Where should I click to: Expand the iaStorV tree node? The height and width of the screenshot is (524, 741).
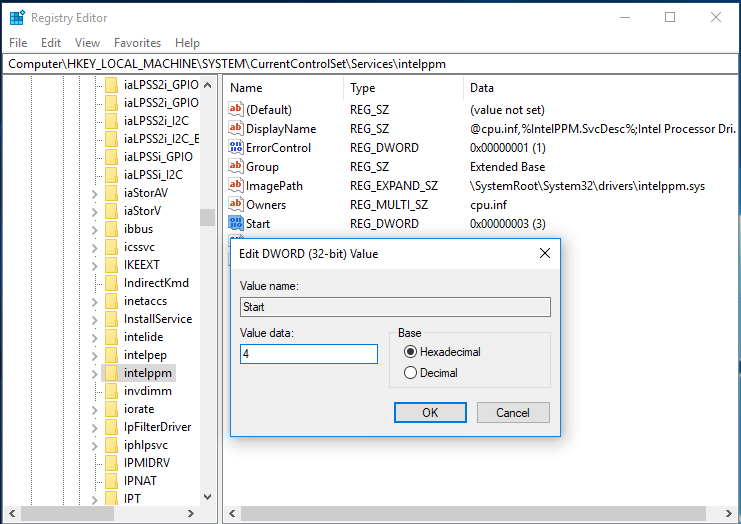pyautogui.click(x=95, y=211)
